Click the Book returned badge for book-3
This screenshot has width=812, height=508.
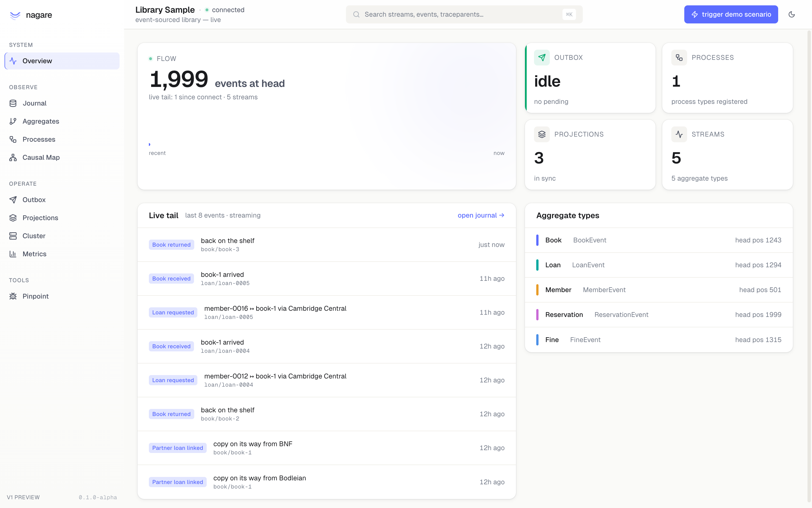tap(171, 245)
